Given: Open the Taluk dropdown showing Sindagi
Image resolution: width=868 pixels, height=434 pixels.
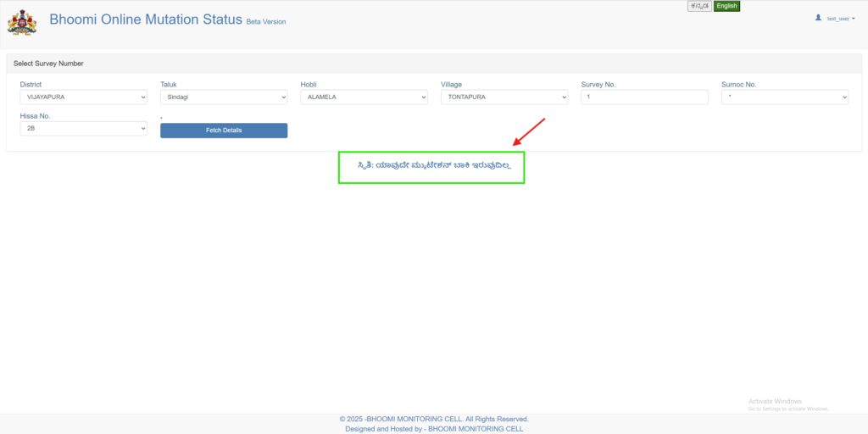Looking at the screenshot, I should coord(224,97).
